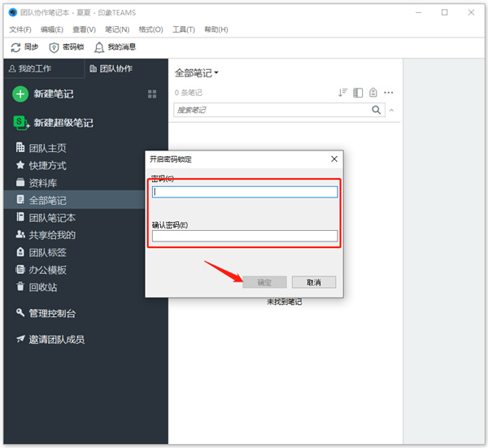Open Team Notebooks (团队笔记本) item
Viewport: 488px width, 448px height.
[x=46, y=217]
